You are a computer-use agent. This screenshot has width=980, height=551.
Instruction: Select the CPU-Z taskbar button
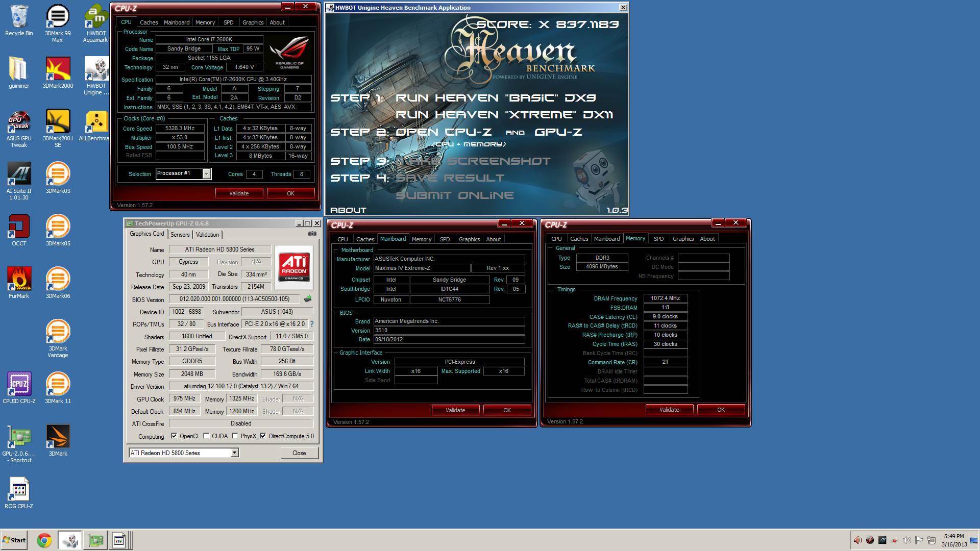click(119, 540)
